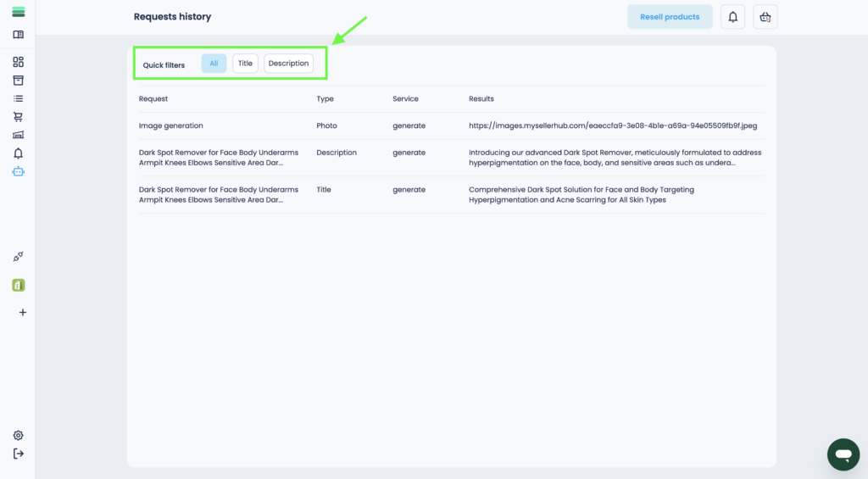Click the Resell products button
Viewport: 868px width, 479px height.
click(x=669, y=17)
